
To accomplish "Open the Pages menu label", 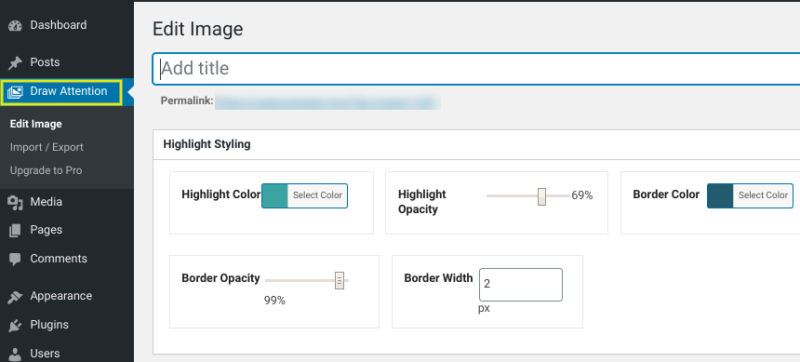I will click(46, 230).
